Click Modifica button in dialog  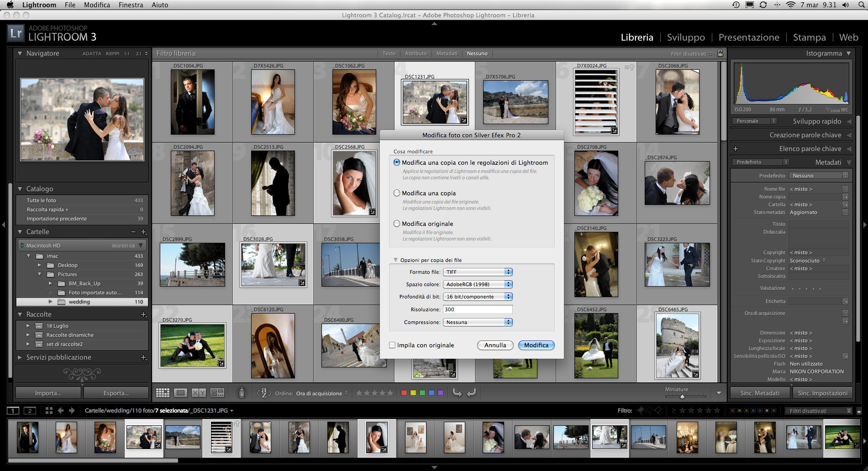point(536,345)
